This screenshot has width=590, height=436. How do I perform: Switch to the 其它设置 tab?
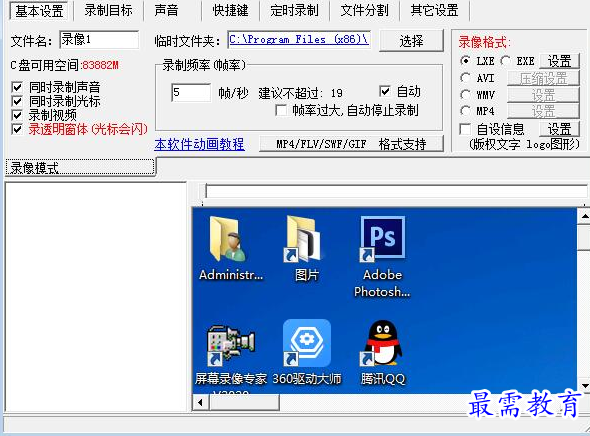(x=434, y=11)
